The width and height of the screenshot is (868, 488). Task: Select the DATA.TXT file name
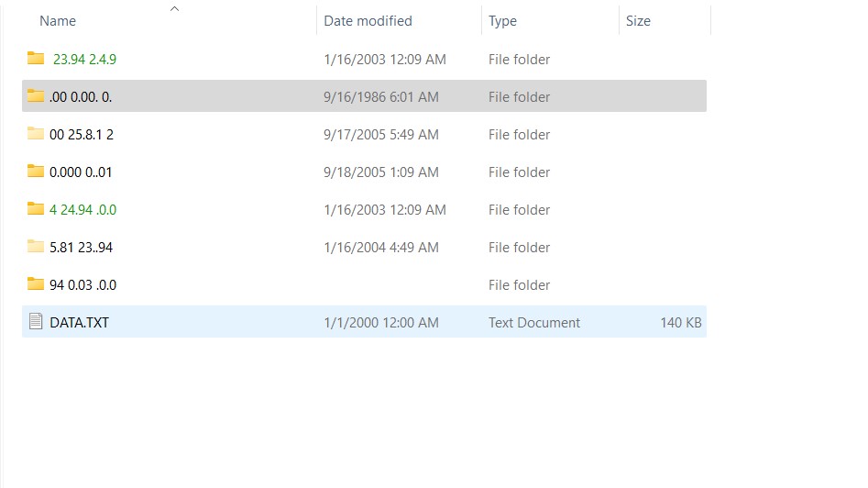pos(79,322)
